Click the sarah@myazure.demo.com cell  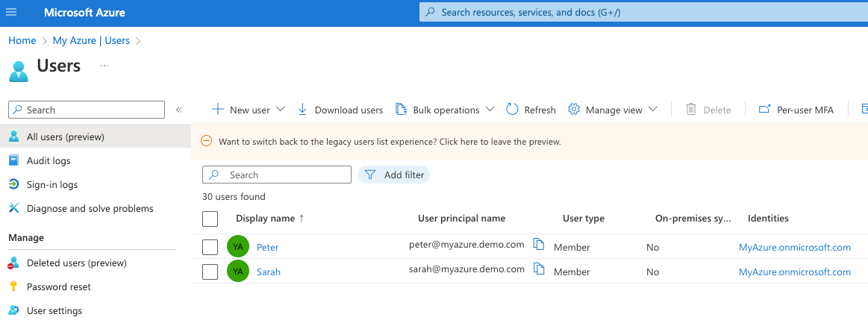click(x=466, y=269)
